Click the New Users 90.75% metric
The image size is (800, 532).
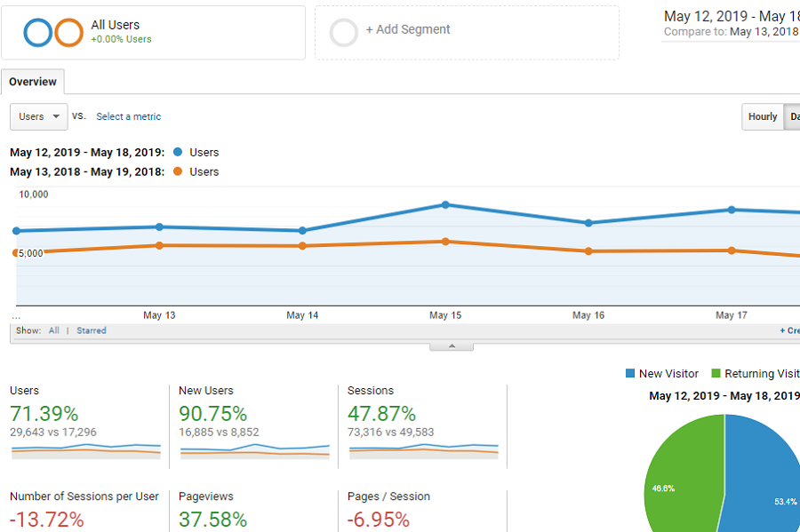pos(212,413)
